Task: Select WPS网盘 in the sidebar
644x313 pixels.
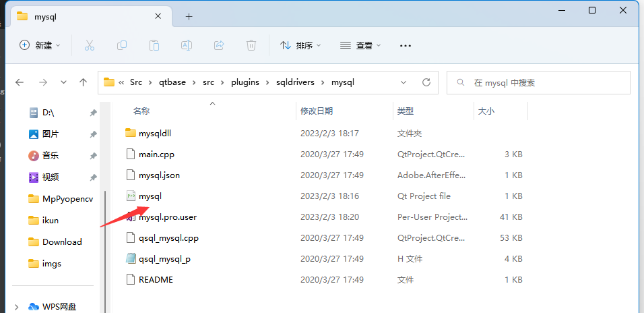Action: 52,307
